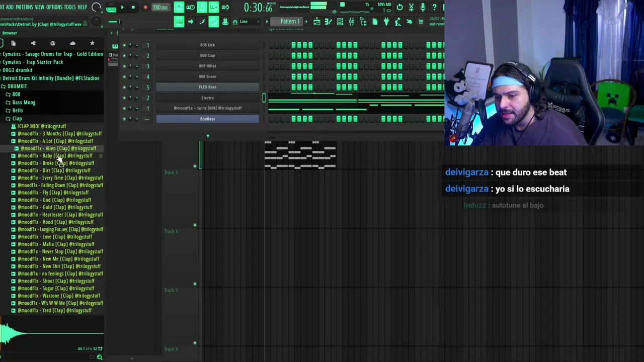Enable the wait-for-input recording icon

[x=190, y=7]
